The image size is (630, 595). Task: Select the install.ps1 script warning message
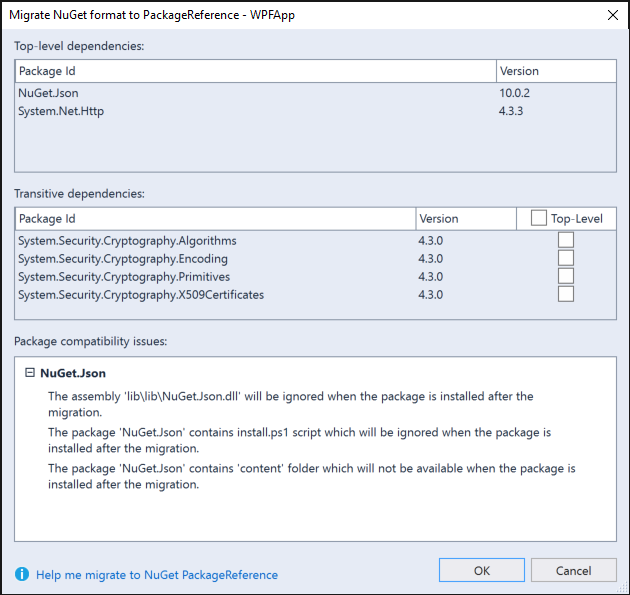point(299,440)
